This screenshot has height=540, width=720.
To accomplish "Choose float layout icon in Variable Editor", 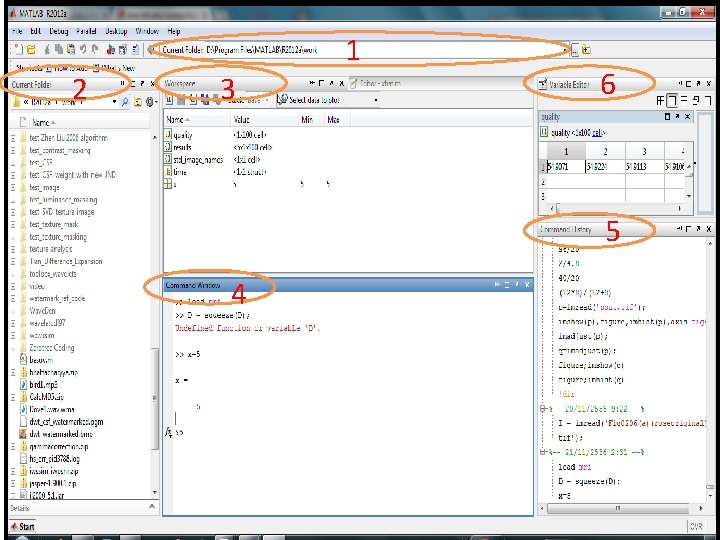I will pyautogui.click(x=696, y=100).
